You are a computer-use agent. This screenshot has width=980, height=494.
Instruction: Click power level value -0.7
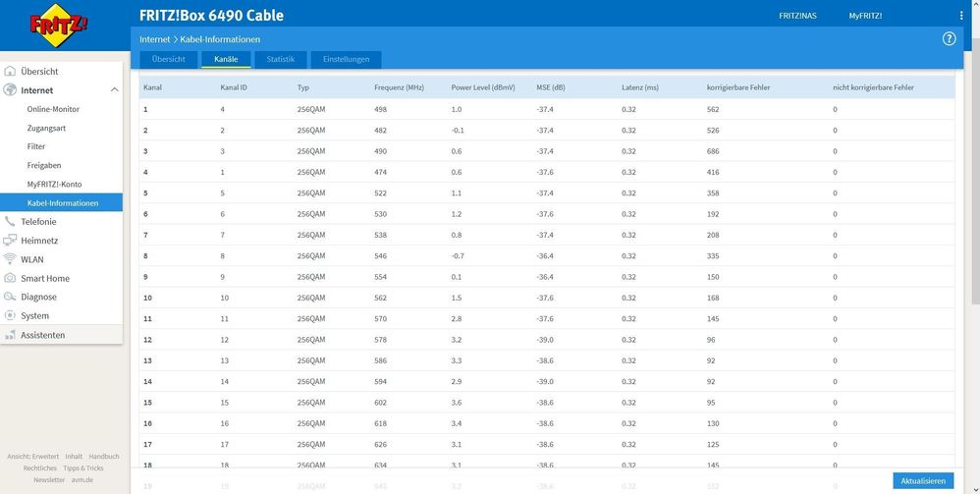click(x=458, y=255)
